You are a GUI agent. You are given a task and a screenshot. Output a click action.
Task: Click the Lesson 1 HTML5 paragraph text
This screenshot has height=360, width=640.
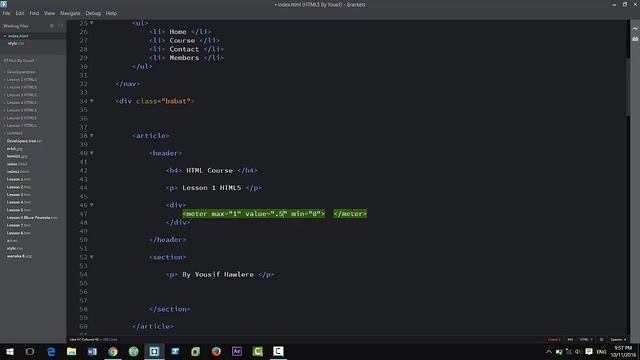point(211,188)
